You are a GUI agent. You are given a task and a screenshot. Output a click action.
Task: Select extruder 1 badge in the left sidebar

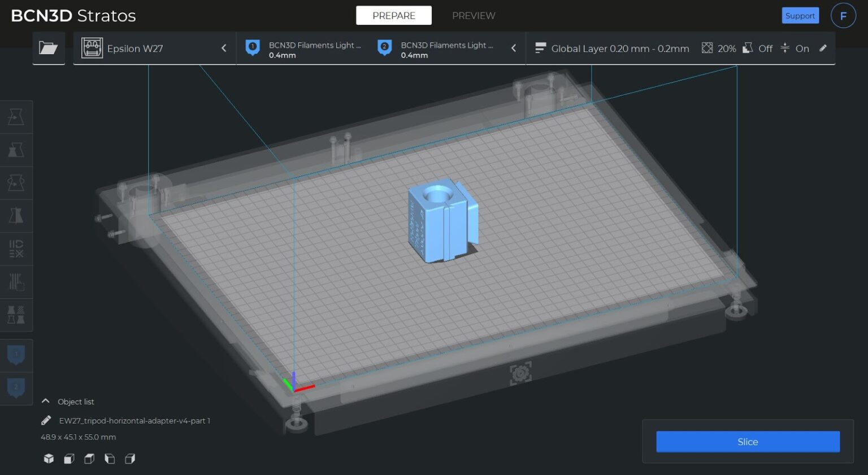point(16,355)
